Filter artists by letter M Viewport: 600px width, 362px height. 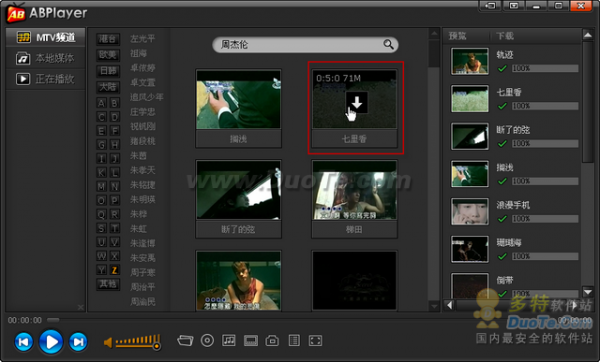(x=101, y=186)
